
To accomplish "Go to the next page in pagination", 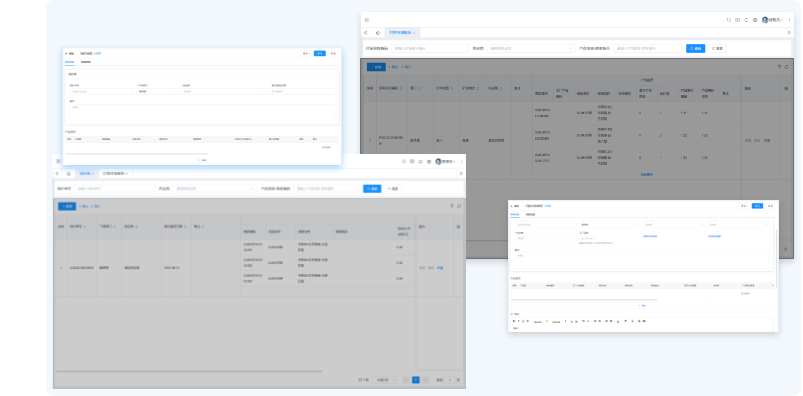I will click(x=426, y=380).
